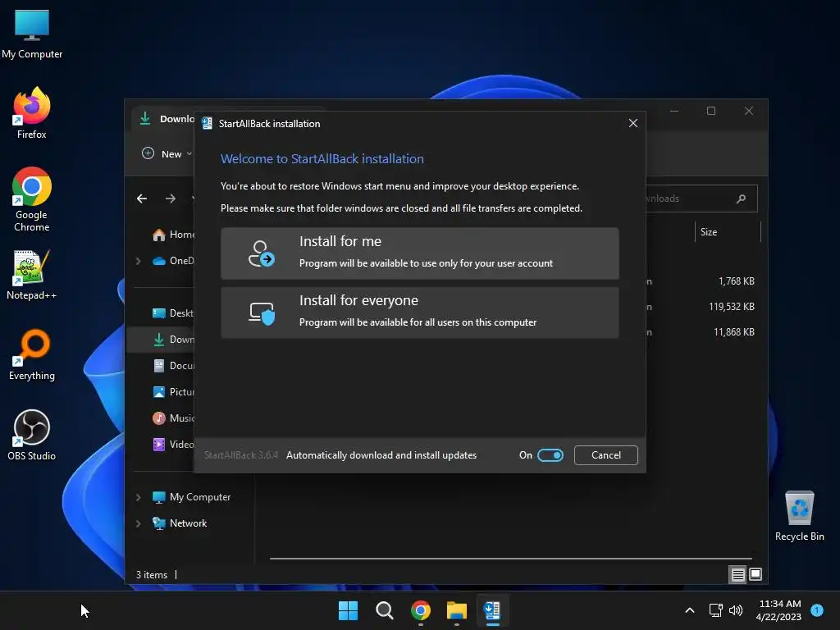Click StartAllBack installer taskbar icon
This screenshot has height=630, width=840.
(492, 610)
